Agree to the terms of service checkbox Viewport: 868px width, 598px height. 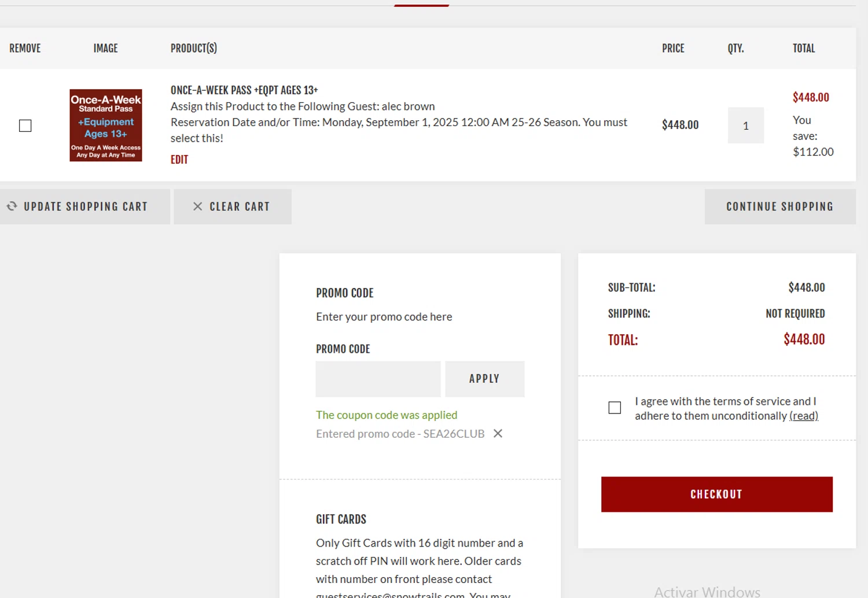click(x=615, y=408)
